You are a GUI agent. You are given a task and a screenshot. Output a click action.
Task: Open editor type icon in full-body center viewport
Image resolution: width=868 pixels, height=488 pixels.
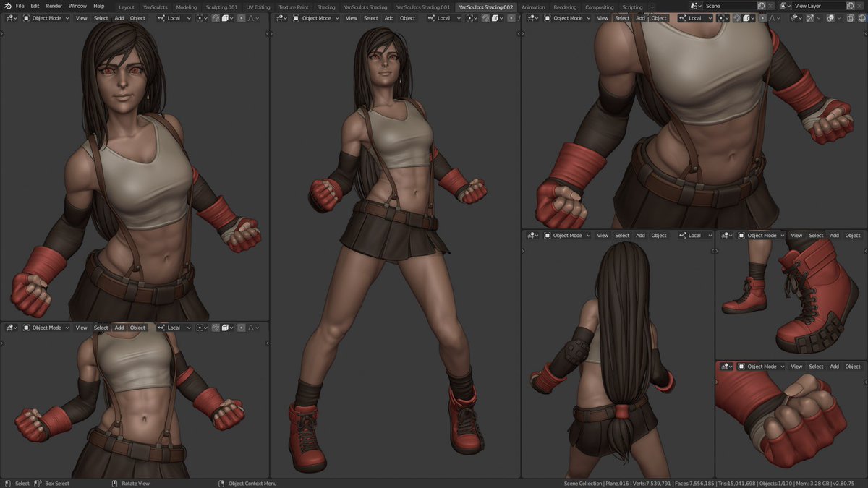click(281, 18)
